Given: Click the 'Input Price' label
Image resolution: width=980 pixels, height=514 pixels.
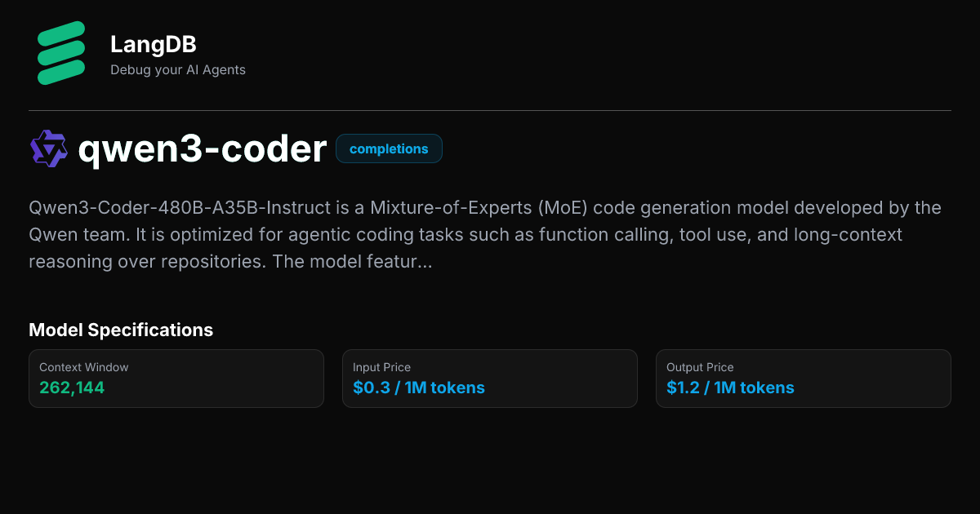Looking at the screenshot, I should click(x=381, y=367).
